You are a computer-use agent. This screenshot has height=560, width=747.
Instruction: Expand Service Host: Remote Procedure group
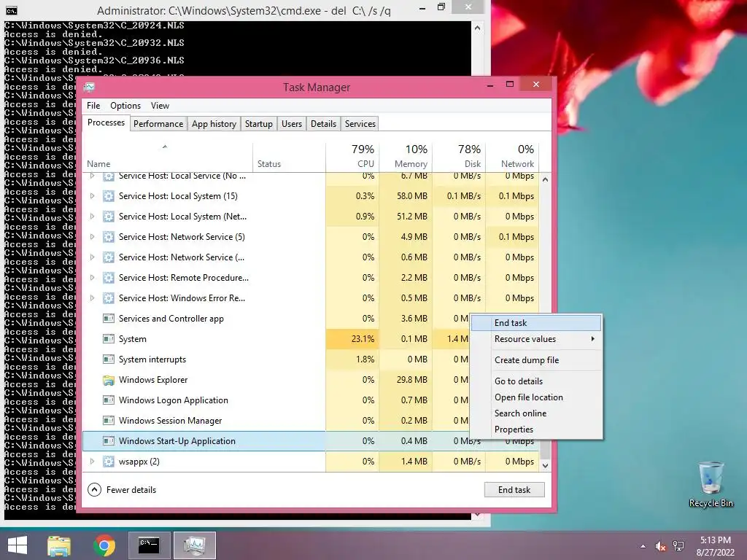(93, 278)
